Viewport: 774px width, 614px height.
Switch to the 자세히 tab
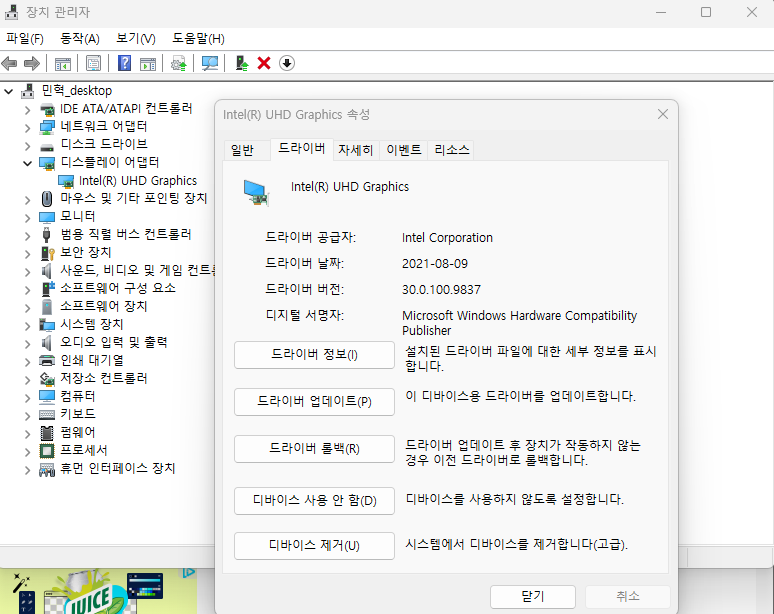pyautogui.click(x=355, y=150)
